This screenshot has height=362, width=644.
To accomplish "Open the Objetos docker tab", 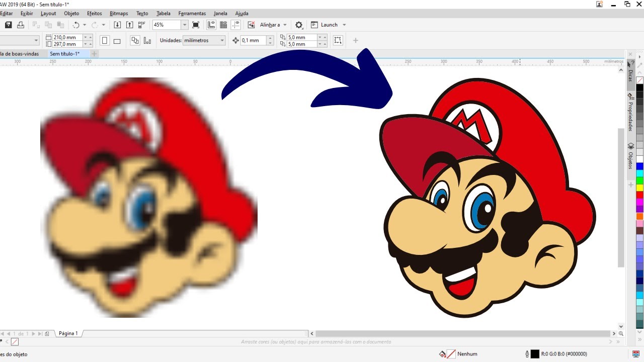I will pos(630,156).
